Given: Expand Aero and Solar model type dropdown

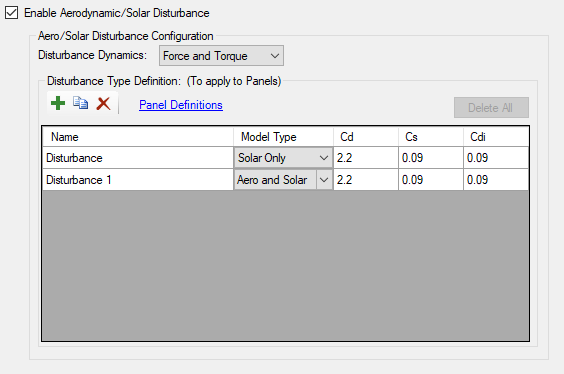Looking at the screenshot, I should click(x=324, y=179).
